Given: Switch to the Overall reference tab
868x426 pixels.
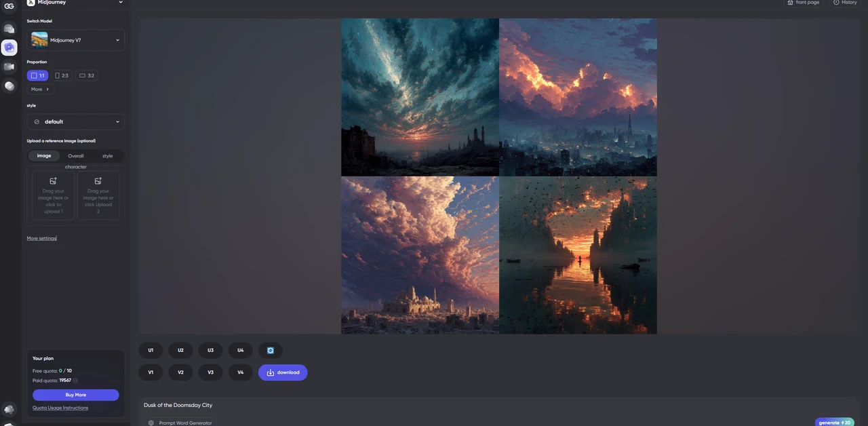Looking at the screenshot, I should coord(76,156).
